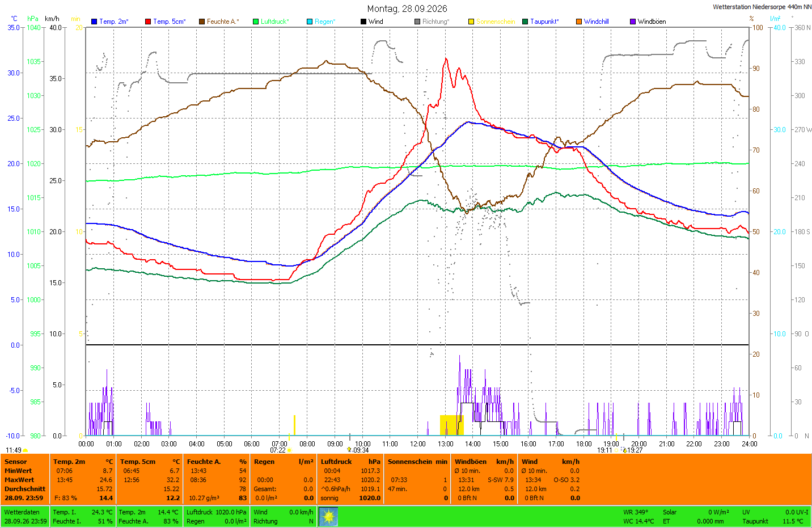
Task: Click the "UV" label in the green bar
Action: 746,512
